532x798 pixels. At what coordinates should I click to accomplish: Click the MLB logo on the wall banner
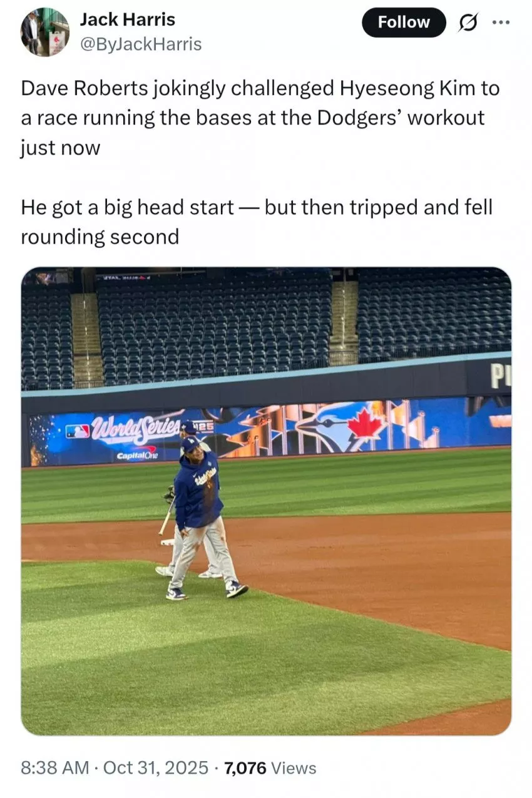click(x=78, y=431)
